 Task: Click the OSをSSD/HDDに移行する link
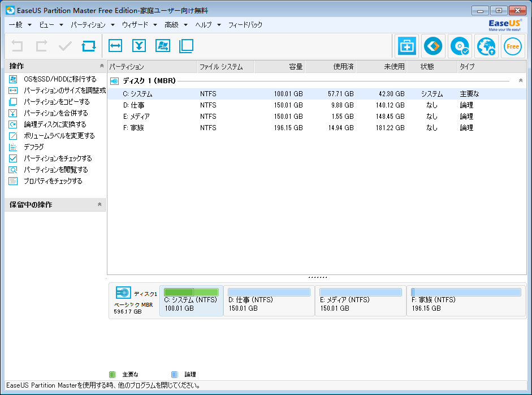pos(60,79)
